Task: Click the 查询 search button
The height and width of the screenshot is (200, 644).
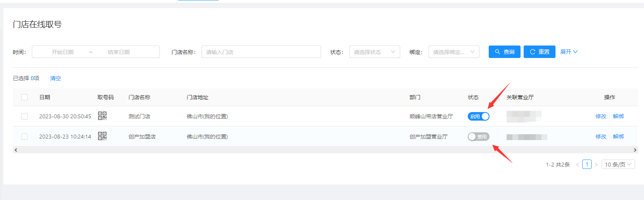Action: pos(504,52)
